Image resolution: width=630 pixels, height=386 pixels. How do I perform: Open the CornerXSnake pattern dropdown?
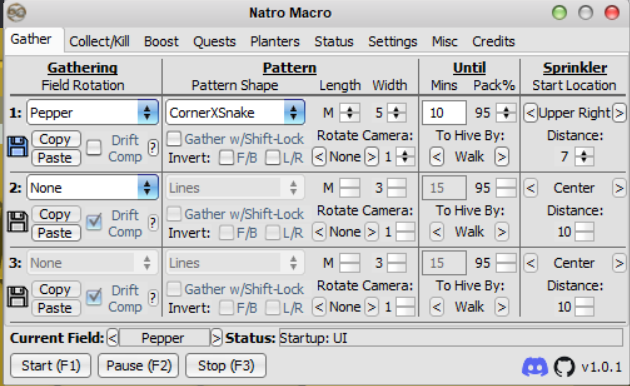[x=235, y=112]
